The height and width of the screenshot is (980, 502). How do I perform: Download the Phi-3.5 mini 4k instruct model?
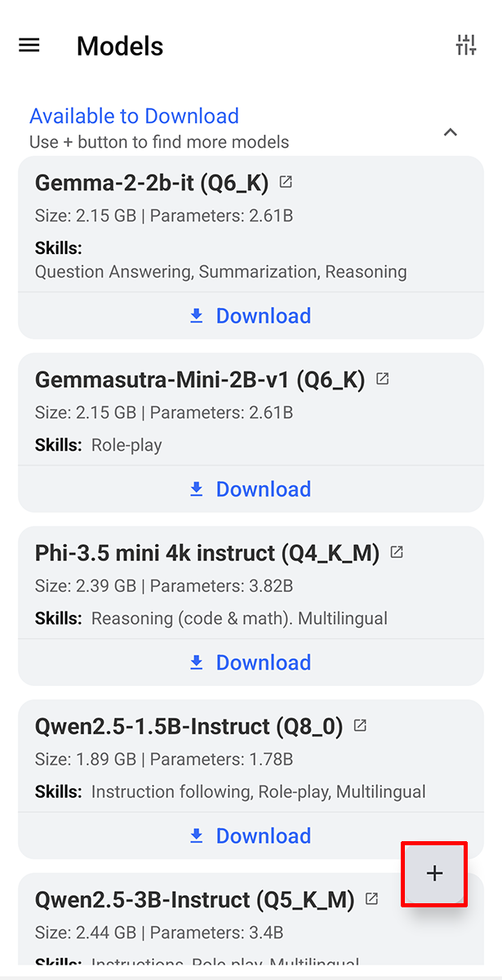point(251,662)
